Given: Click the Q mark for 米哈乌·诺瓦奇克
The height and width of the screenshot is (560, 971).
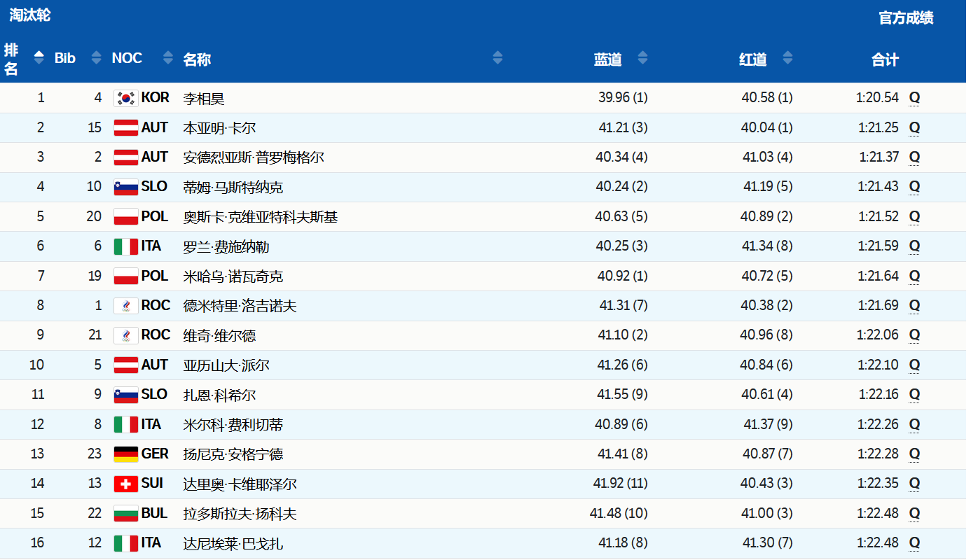Looking at the screenshot, I should point(914,276).
